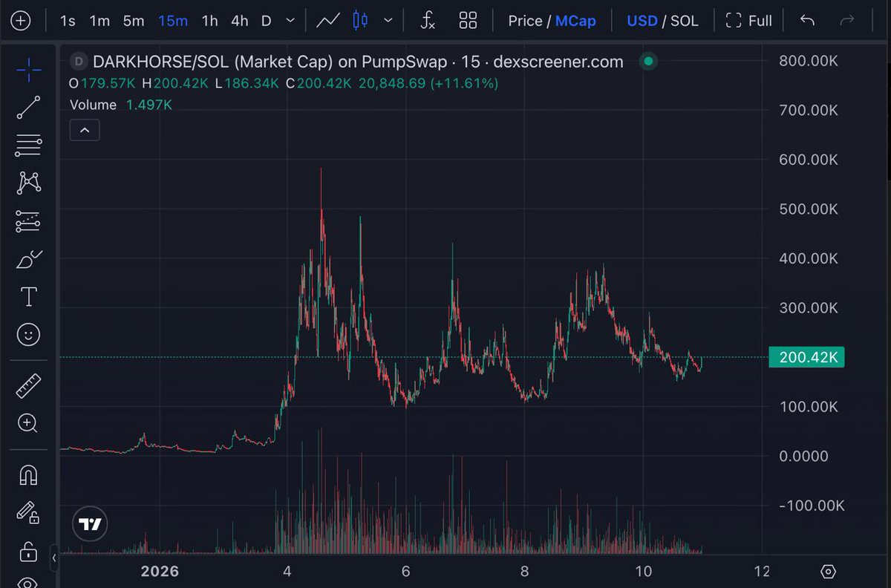The image size is (891, 588).
Task: Collapse the legend with the chevron
Action: click(x=84, y=129)
